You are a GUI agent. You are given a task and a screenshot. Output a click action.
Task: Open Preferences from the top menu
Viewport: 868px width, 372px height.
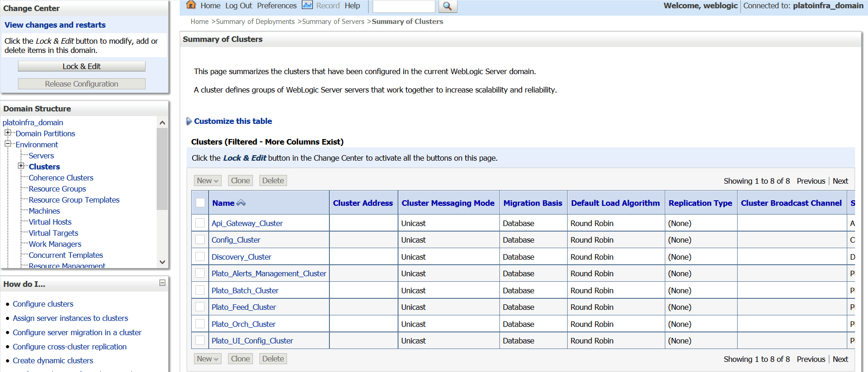coord(276,6)
